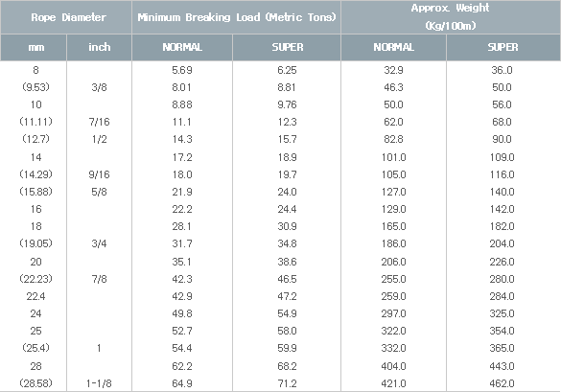The width and height of the screenshot is (561, 392).
Task: Click the Rope Diameter header cell
Action: pos(66,17)
